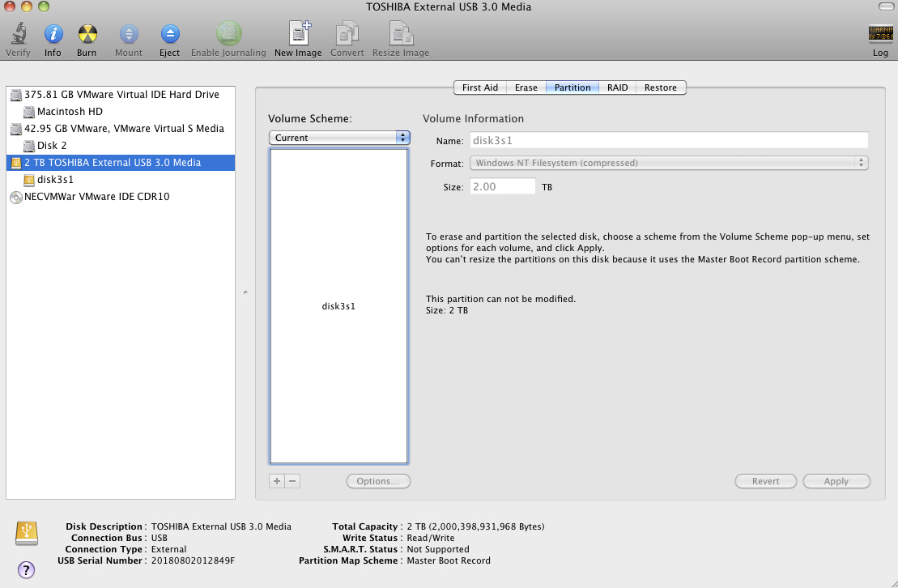Click the Connection Bus USB value
Screen dimensions: 898x588
[160, 538]
